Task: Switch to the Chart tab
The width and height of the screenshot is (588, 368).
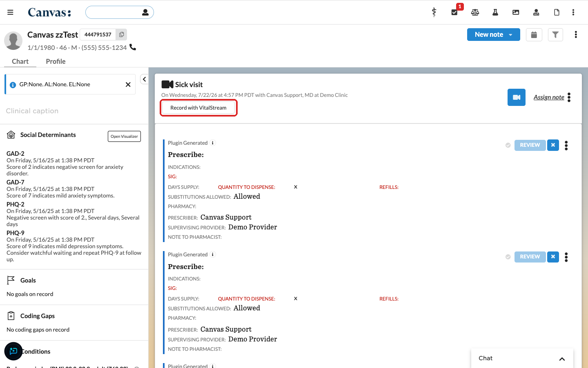Action: [20, 61]
